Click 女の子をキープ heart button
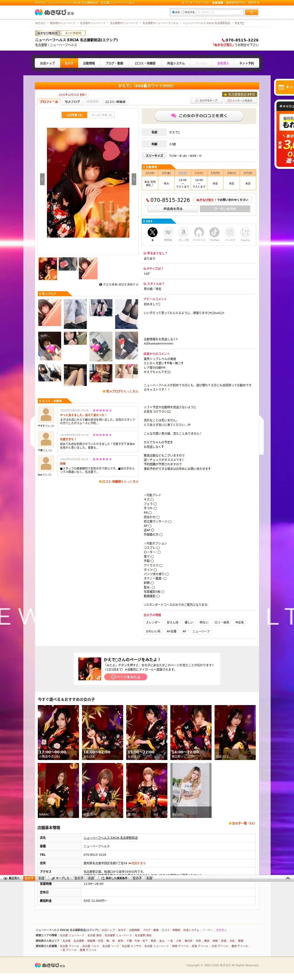Image resolution: width=294 pixels, height=980 pixels. pos(207,100)
